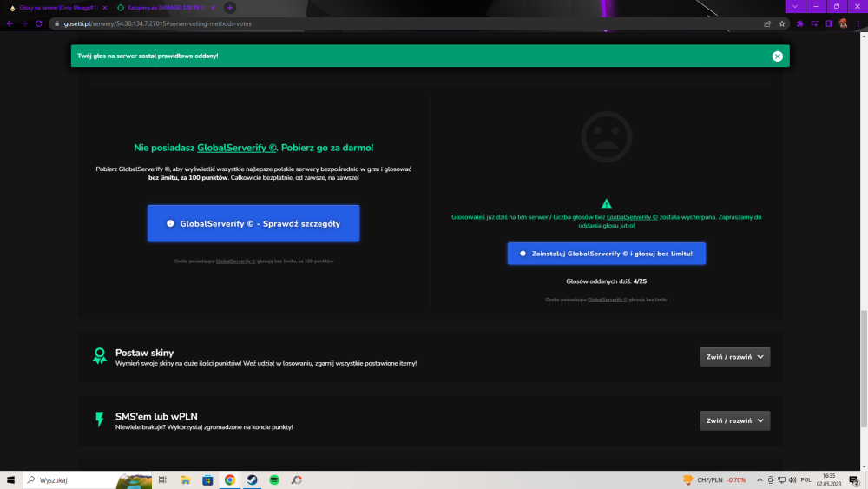Expand the SMS'em lub wPLN section
Screen dimensions: 868x489
click(734, 420)
